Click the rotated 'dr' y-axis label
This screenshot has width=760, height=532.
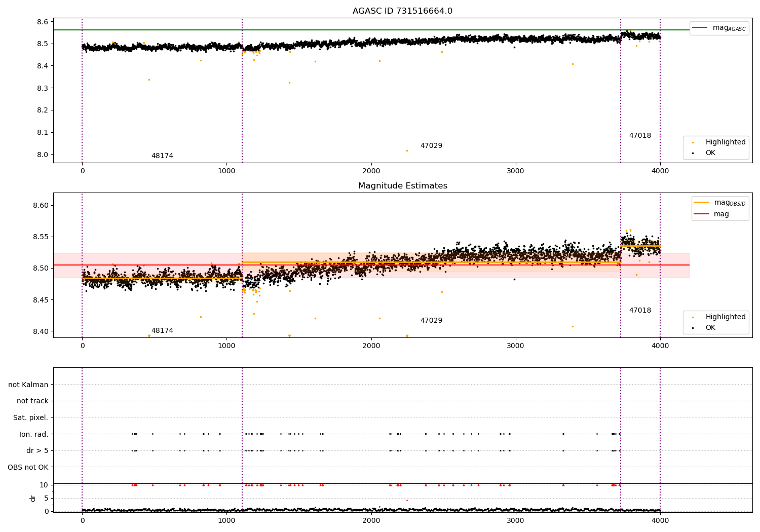pos(33,498)
